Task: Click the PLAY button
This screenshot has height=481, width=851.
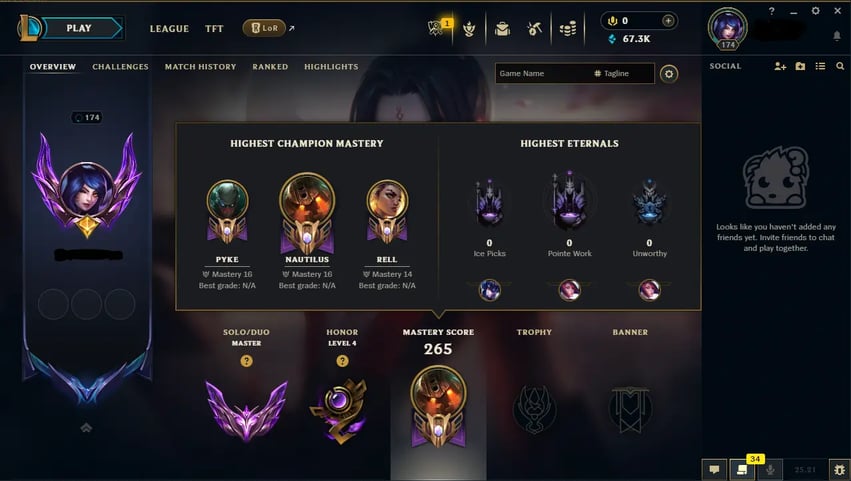Action: click(x=81, y=28)
